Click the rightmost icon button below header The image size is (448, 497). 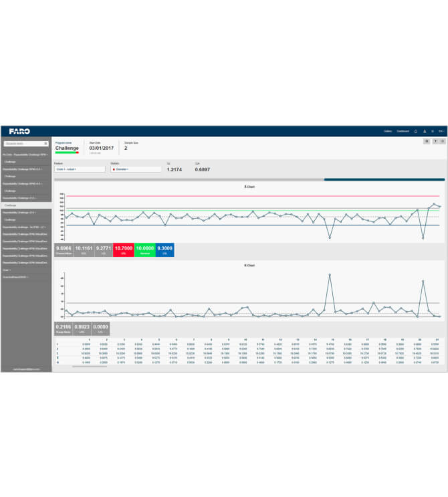pyautogui.click(x=442, y=141)
